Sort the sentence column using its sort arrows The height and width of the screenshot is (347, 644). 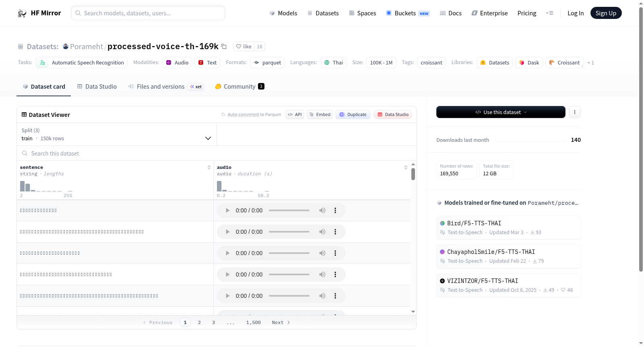point(209,167)
